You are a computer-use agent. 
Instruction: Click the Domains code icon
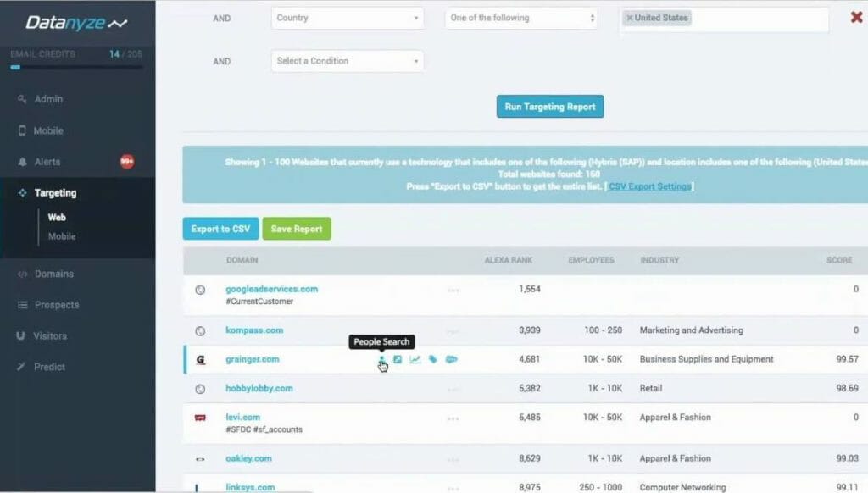(22, 274)
